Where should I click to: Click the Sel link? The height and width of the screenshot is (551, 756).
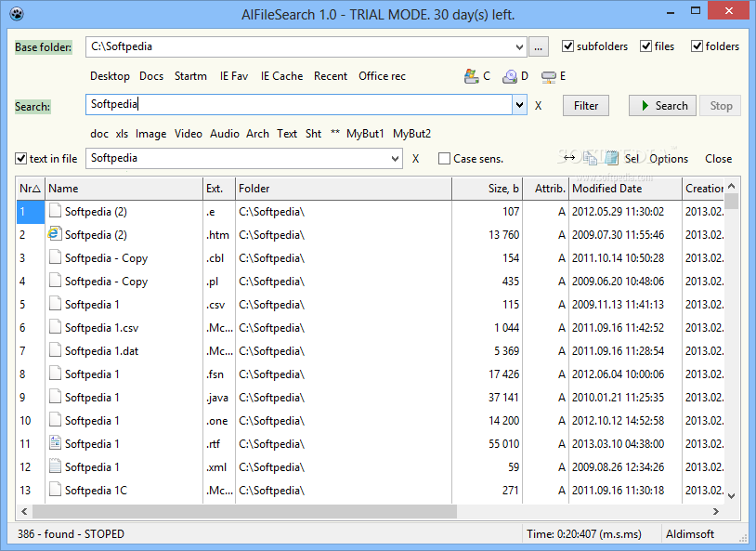point(632,159)
